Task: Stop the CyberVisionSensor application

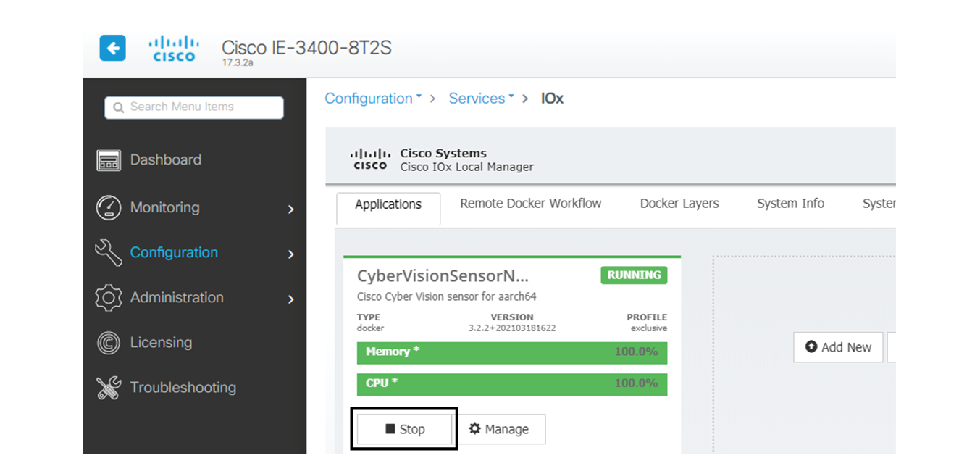Action: 403,429
